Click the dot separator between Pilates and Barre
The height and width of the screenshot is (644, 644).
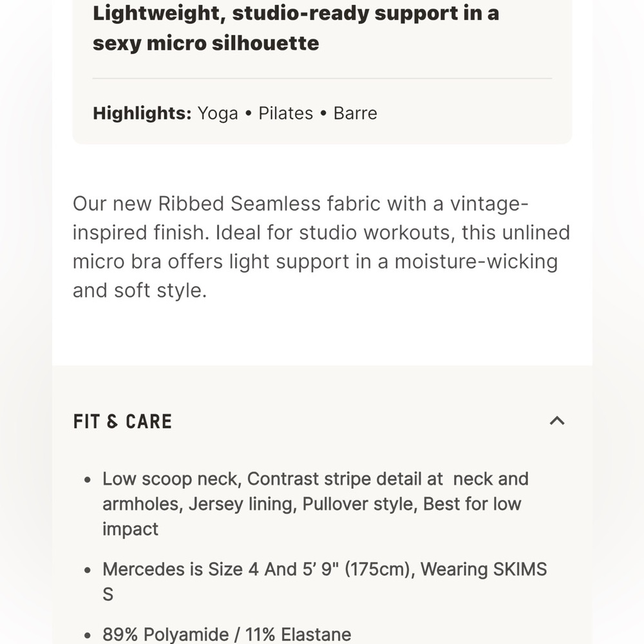(323, 113)
